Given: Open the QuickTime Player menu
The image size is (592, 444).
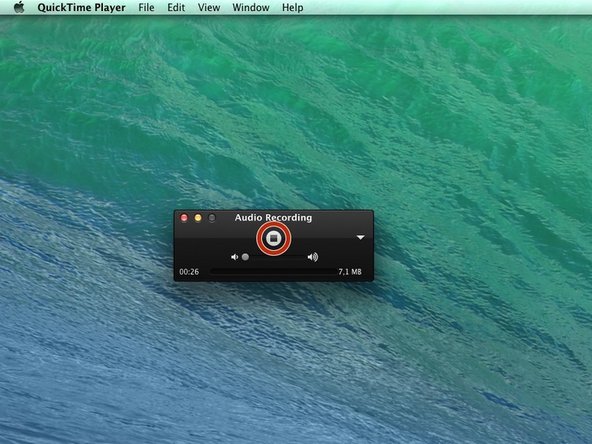Looking at the screenshot, I should click(82, 8).
